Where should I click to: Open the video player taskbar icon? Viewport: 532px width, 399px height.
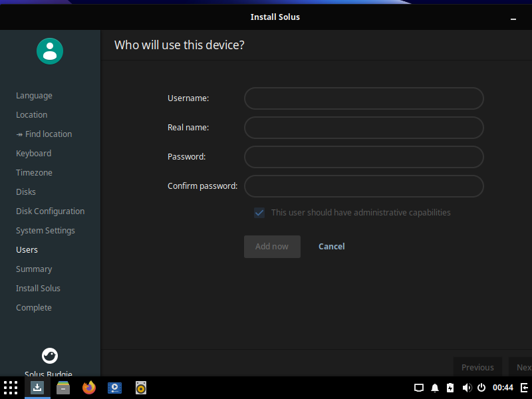click(114, 388)
